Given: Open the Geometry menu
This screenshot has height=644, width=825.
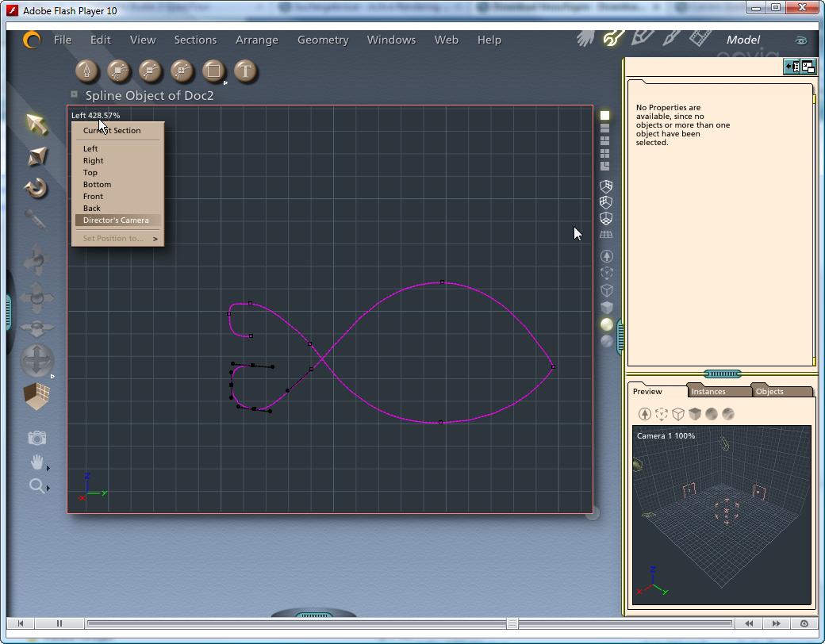Looking at the screenshot, I should [322, 40].
